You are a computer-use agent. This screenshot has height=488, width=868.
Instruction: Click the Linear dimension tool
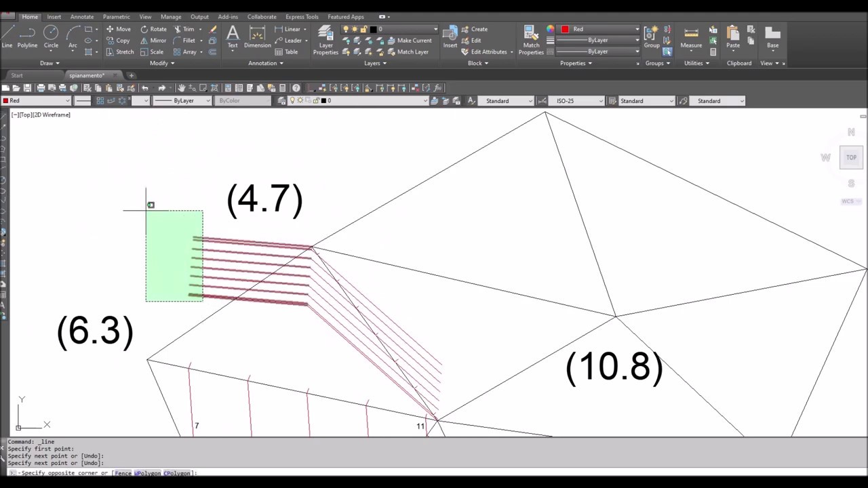pos(288,29)
